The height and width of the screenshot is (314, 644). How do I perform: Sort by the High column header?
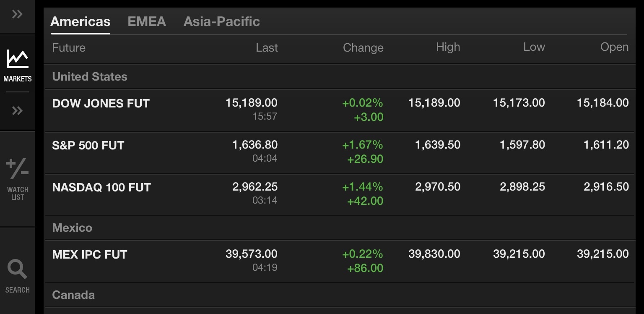click(448, 47)
